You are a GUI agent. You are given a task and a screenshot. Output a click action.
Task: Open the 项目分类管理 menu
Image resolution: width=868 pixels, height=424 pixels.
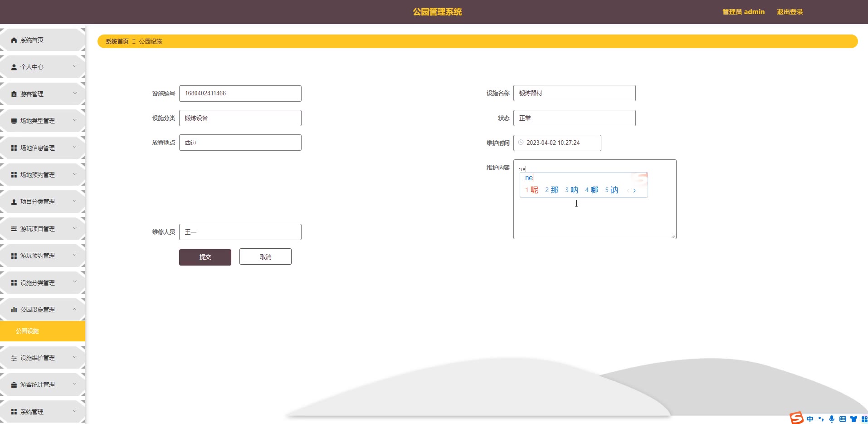click(43, 202)
